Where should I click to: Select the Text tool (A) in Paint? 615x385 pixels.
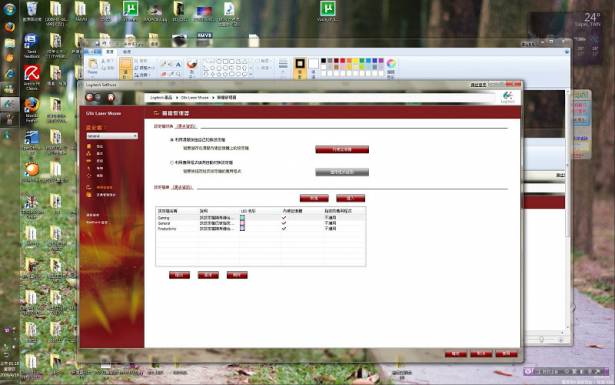tap(178, 65)
